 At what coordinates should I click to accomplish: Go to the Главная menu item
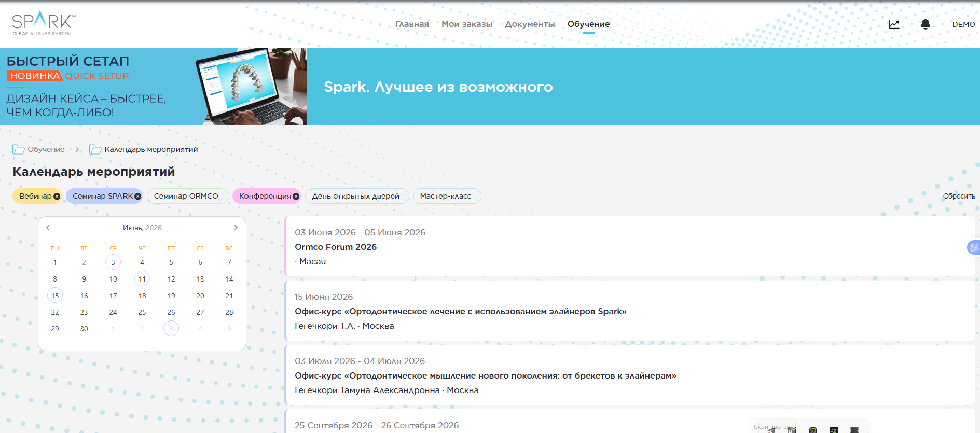[x=412, y=24]
